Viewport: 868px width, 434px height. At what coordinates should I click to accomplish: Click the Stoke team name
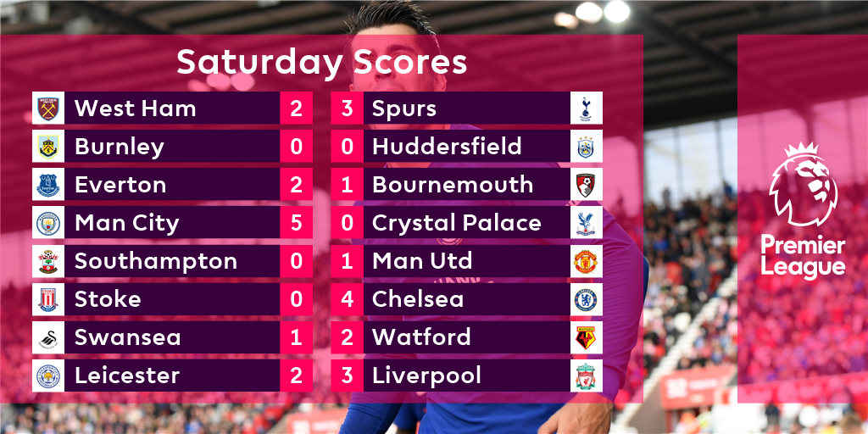point(108,299)
